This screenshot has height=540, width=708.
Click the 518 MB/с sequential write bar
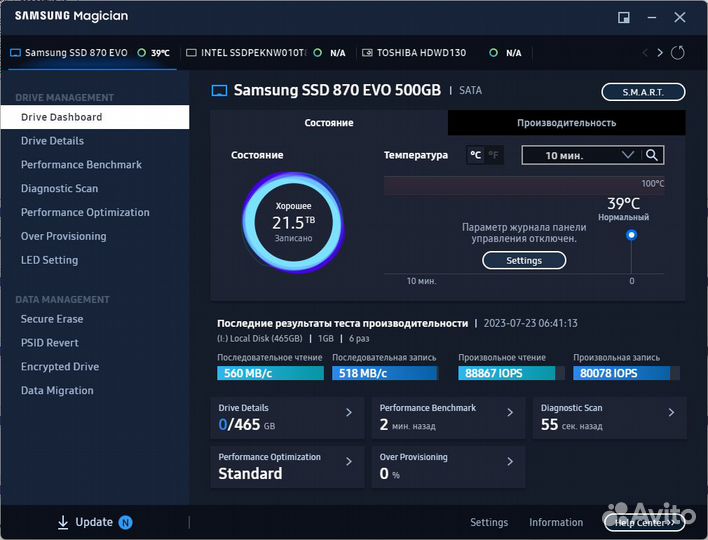click(x=385, y=373)
